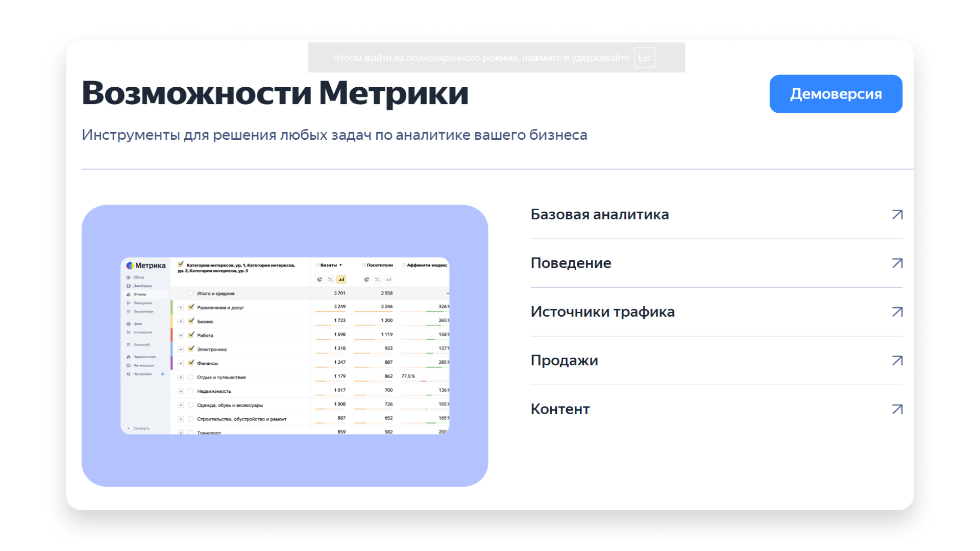Click the total visitors value 2 558
This screenshot has width=980, height=551.
tap(387, 293)
